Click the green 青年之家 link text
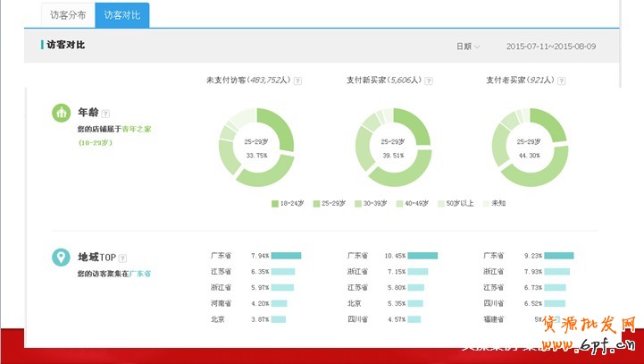 (x=138, y=130)
